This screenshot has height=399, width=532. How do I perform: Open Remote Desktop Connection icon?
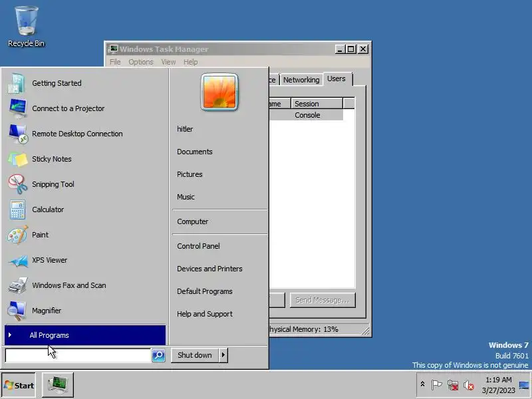pyautogui.click(x=18, y=134)
